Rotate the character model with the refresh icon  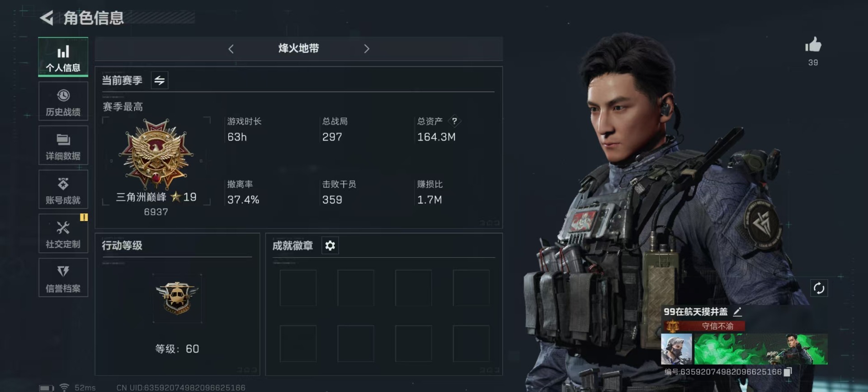(819, 288)
